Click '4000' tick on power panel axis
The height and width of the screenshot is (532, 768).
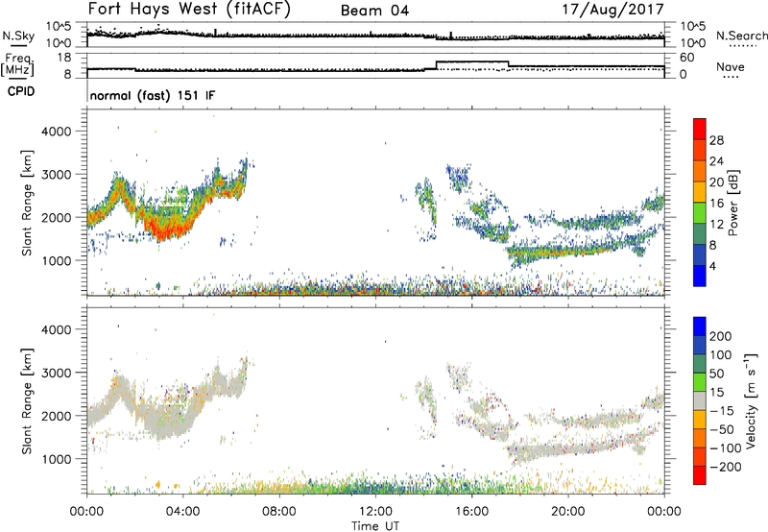57,132
